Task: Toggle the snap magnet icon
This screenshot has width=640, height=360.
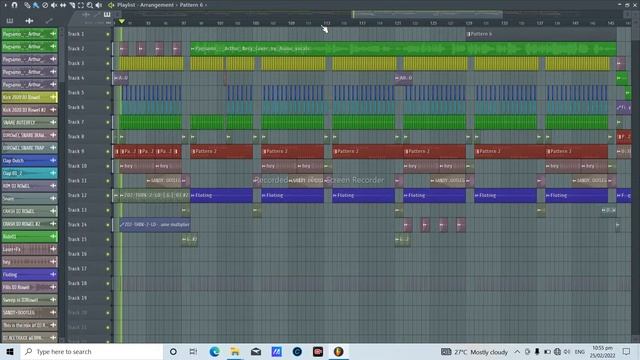Action: [15, 5]
